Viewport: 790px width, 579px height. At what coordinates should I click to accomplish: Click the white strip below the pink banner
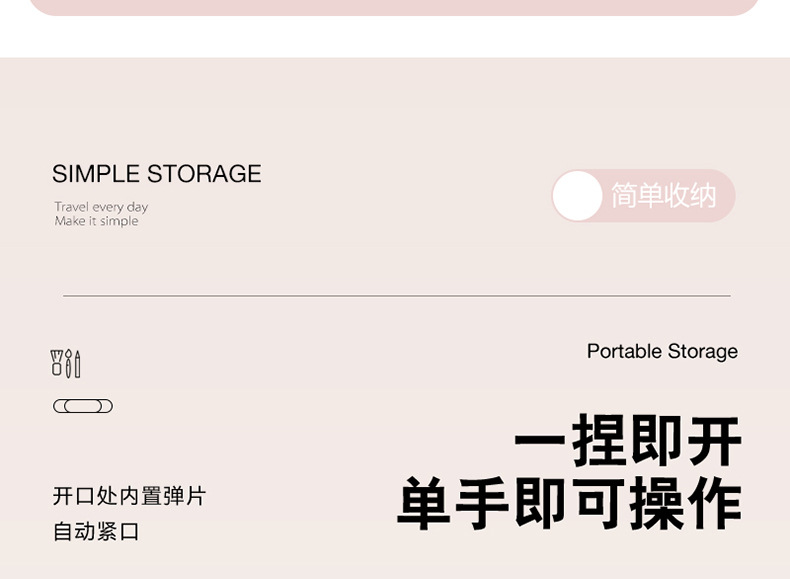tap(395, 37)
